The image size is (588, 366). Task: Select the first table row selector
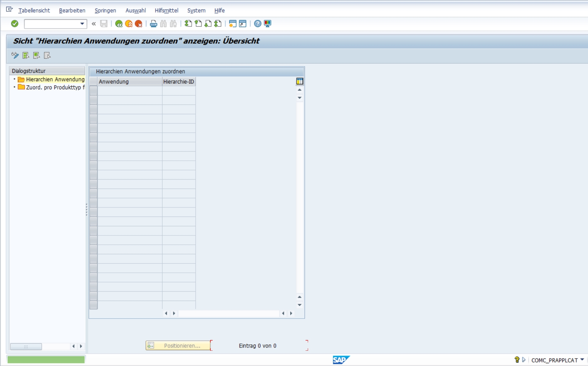(93, 91)
